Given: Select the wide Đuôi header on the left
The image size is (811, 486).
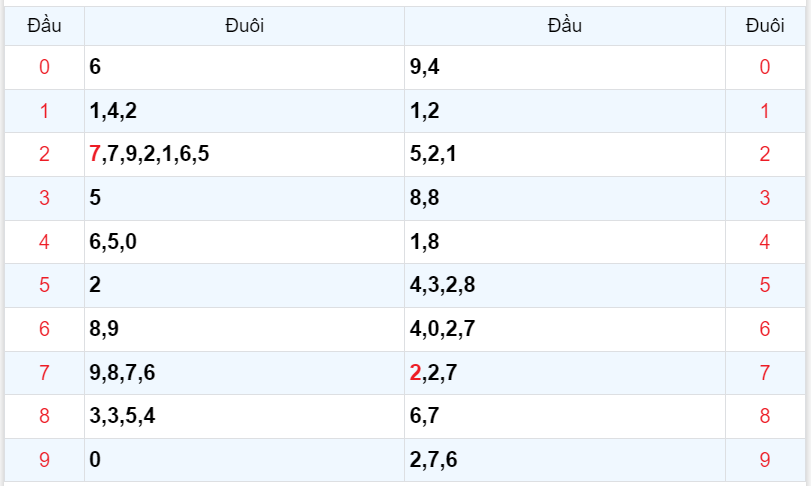Looking at the screenshot, I should 244,26.
